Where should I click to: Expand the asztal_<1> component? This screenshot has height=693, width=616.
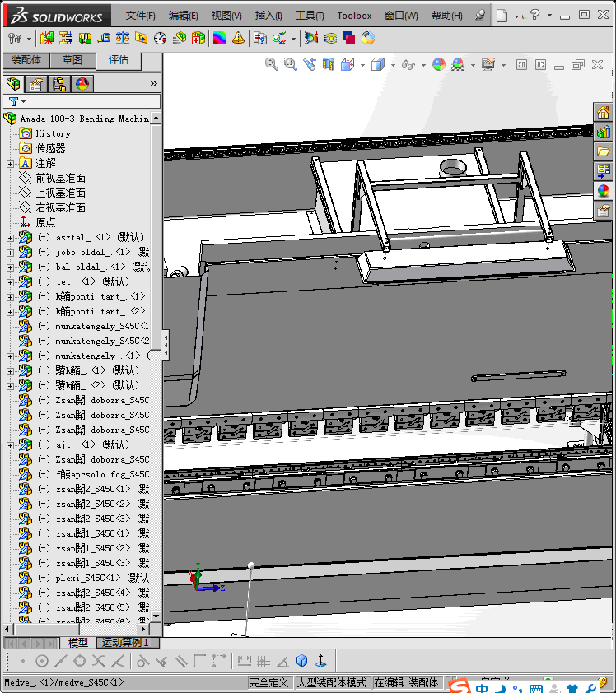10,238
